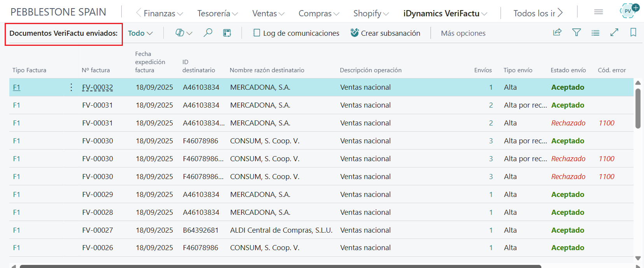The image size is (644, 268).
Task: Open the Ventas menu
Action: (x=268, y=14)
